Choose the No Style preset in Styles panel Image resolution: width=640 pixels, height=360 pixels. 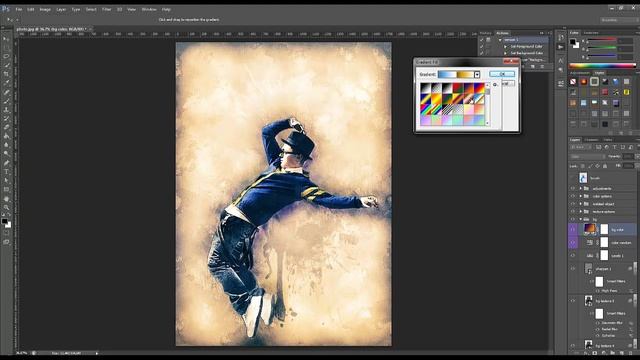573,82
